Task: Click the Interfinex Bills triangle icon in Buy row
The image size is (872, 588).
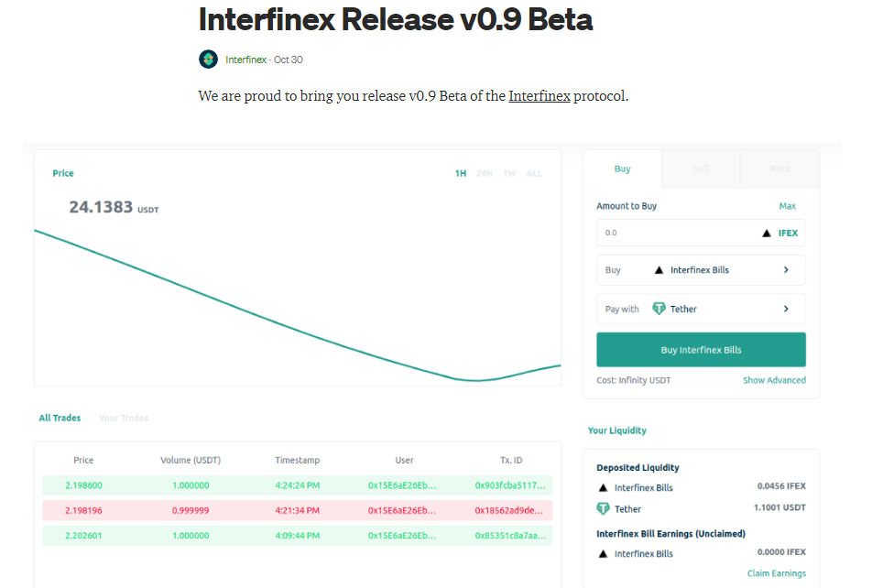Action: 659,270
